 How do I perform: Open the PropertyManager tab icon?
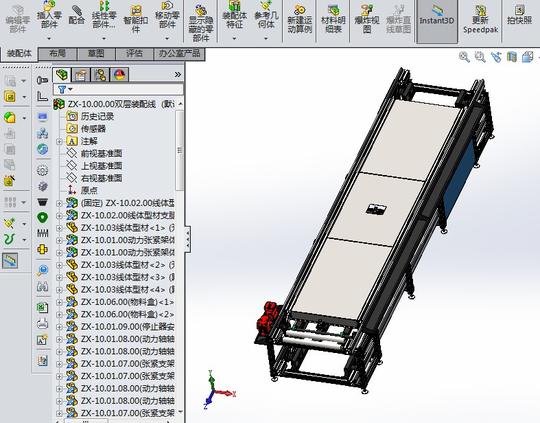point(81,75)
